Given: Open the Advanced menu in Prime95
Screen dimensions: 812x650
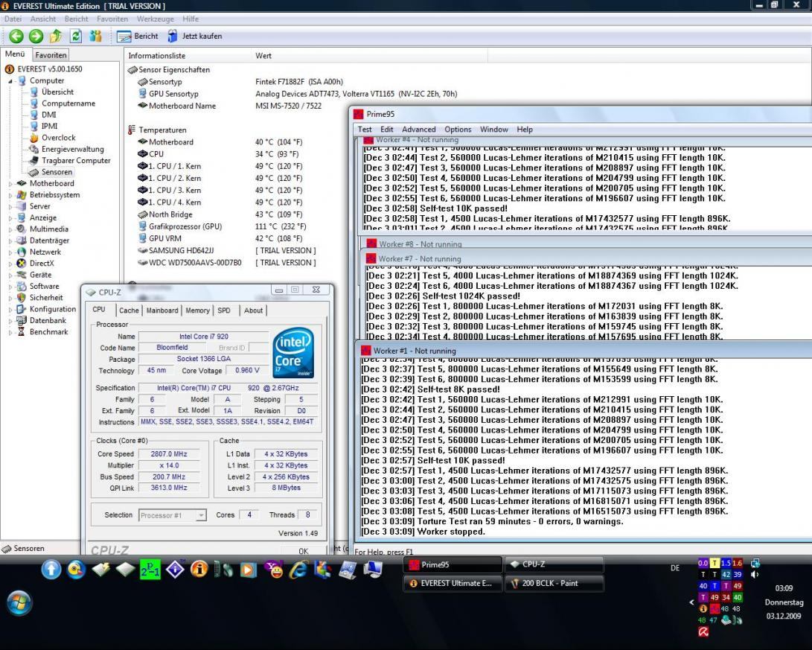Looking at the screenshot, I should pyautogui.click(x=418, y=130).
